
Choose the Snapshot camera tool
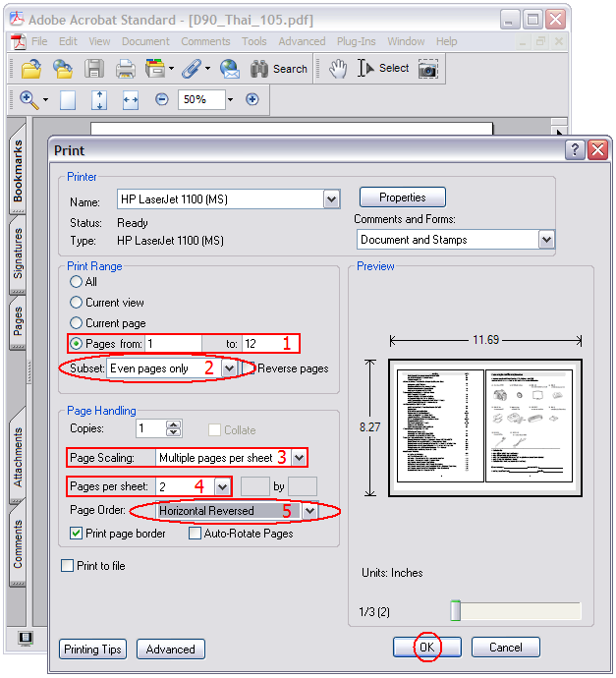click(x=428, y=69)
